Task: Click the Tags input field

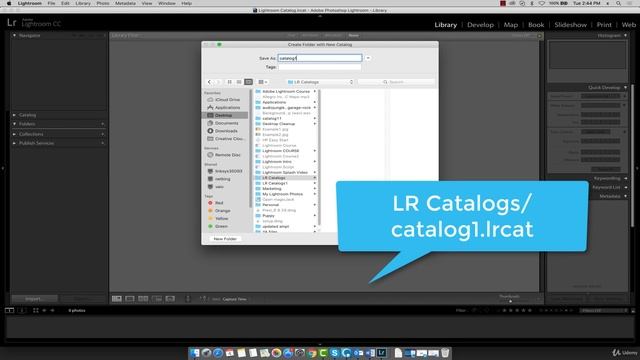Action: (x=320, y=67)
